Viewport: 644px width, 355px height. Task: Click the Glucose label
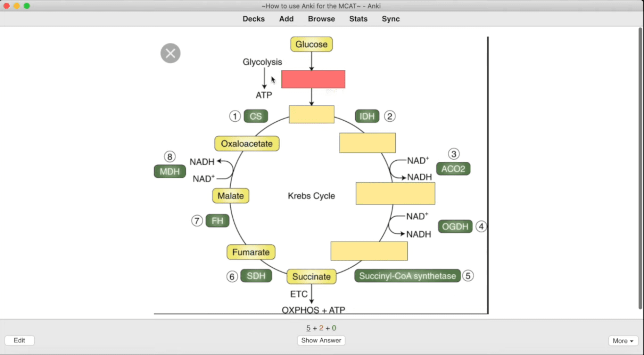[x=312, y=44]
